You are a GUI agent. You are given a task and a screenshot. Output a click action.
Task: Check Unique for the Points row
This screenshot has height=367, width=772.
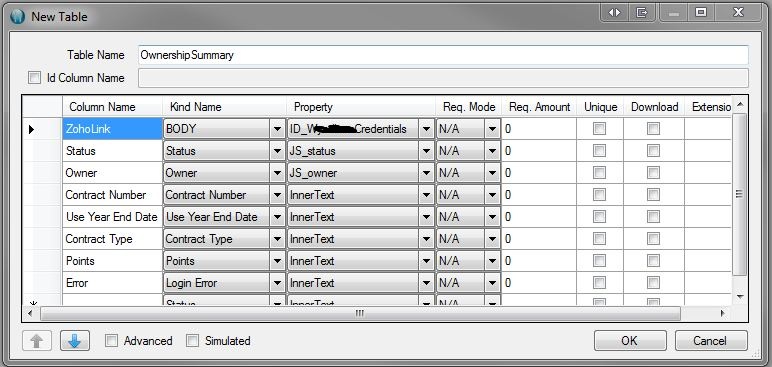coord(599,261)
